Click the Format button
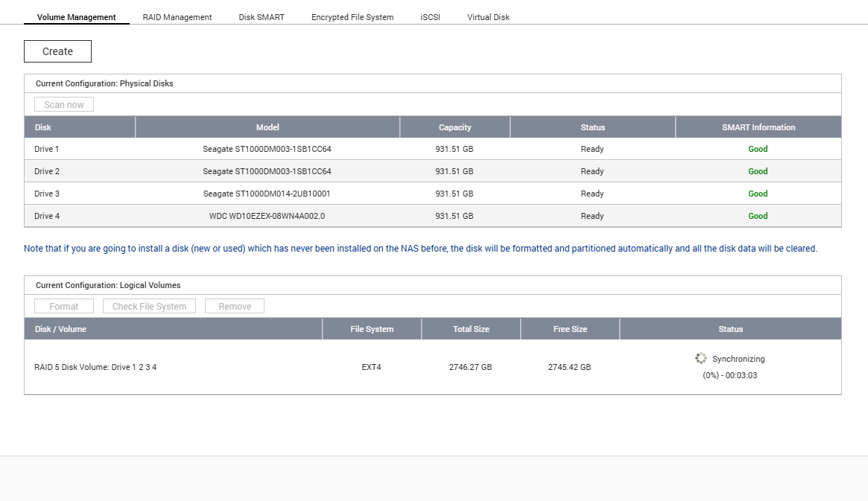Screen dimensions: 868x501 point(64,307)
